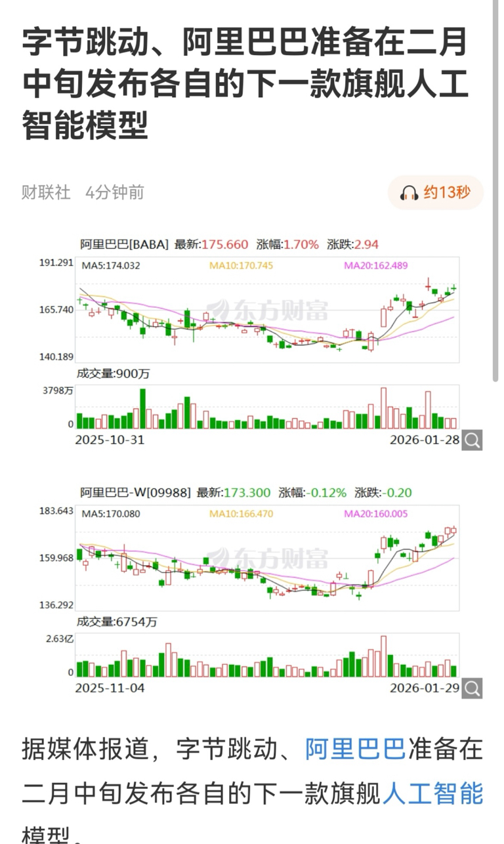Tap 09988 price change value -0.20
The height and width of the screenshot is (844, 504).
(x=396, y=492)
